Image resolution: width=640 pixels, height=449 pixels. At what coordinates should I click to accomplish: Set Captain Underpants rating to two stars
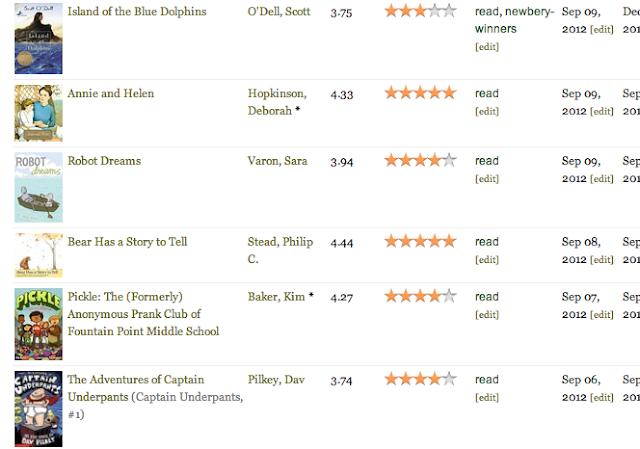(x=406, y=379)
